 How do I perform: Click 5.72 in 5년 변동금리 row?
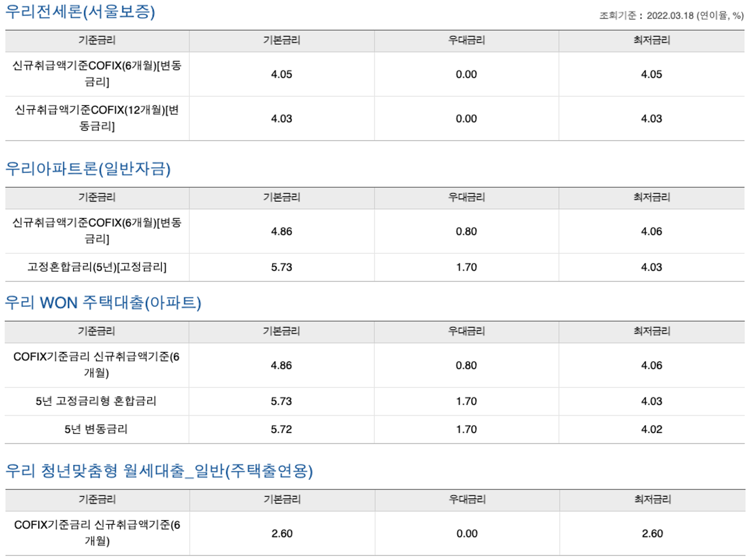tap(281, 429)
